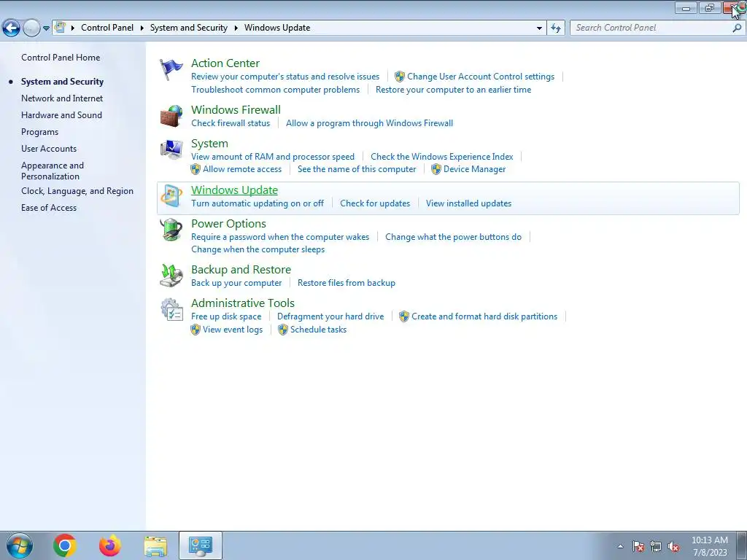Click Allow a program through Windows Firewall
The width and height of the screenshot is (747, 560).
(x=369, y=123)
